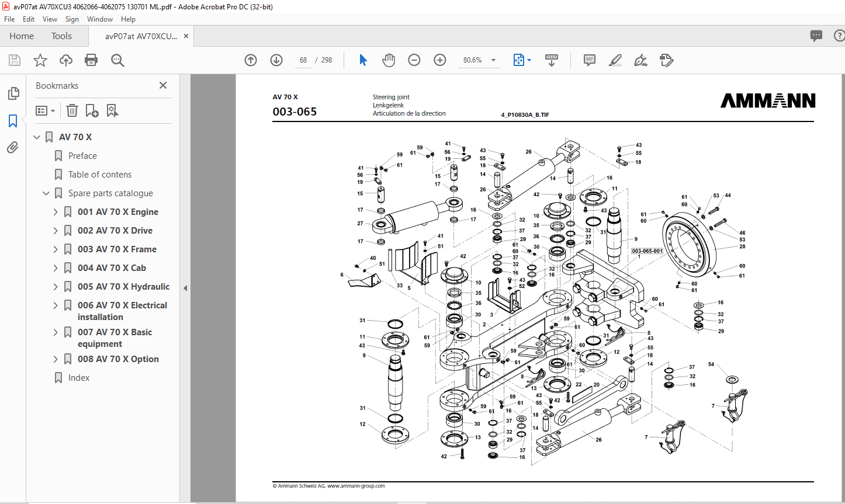This screenshot has height=504, width=845.
Task: Expand 007 Basic equipment bookmark
Action: pyautogui.click(x=56, y=332)
